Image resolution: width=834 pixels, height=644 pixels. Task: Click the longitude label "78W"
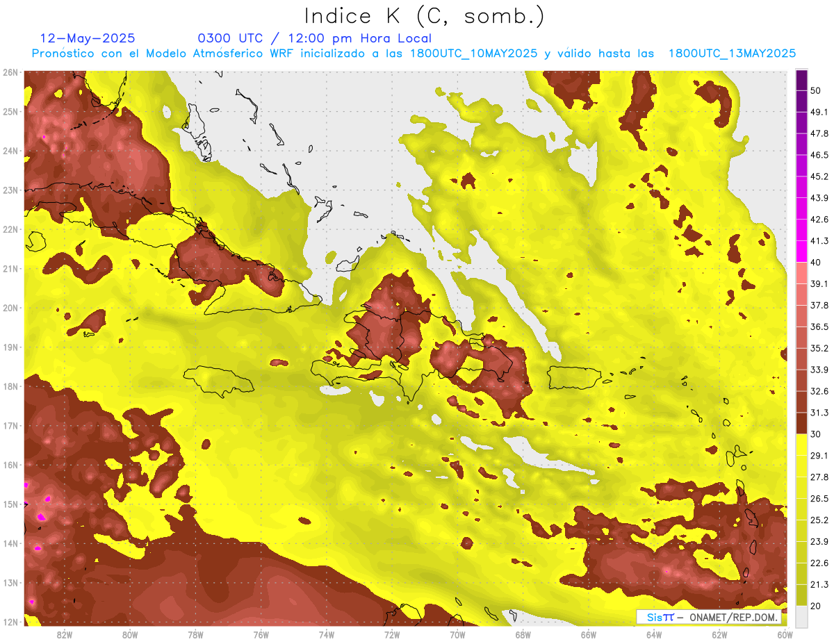(195, 634)
